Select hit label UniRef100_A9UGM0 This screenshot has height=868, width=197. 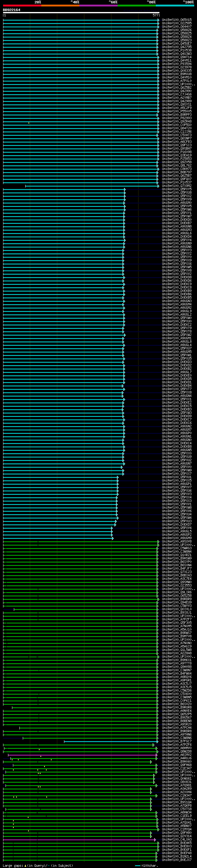[176, 203]
